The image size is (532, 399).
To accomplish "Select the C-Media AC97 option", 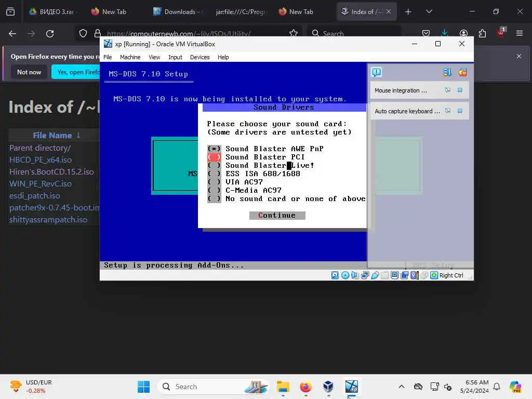I will tap(244, 190).
